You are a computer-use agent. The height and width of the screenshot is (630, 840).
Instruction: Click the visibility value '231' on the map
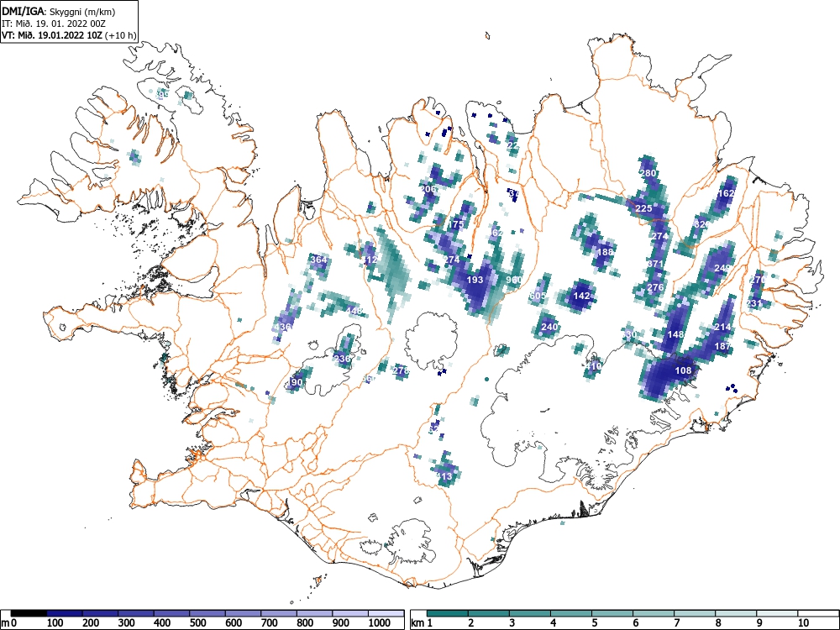pyautogui.click(x=753, y=303)
